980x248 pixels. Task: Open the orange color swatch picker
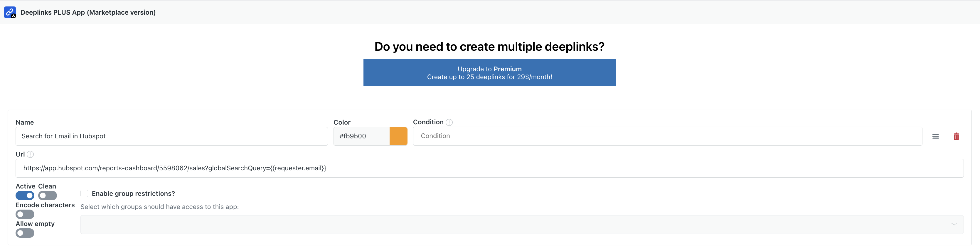click(x=398, y=136)
